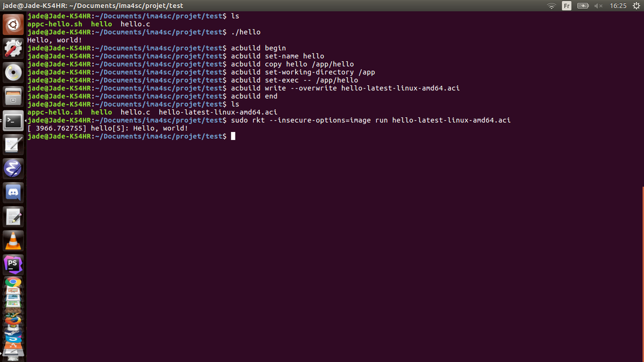
Task: Select the Terminal icon in launcher
Action: (x=13, y=121)
